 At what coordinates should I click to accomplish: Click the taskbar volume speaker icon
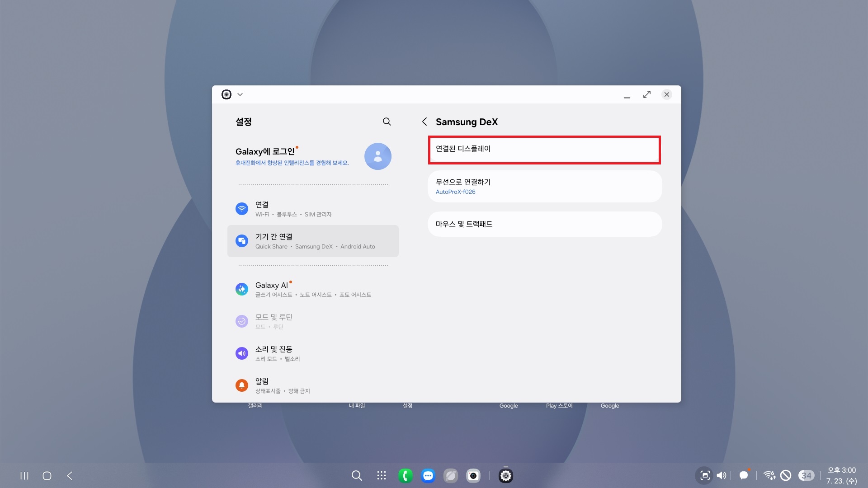[722, 475]
